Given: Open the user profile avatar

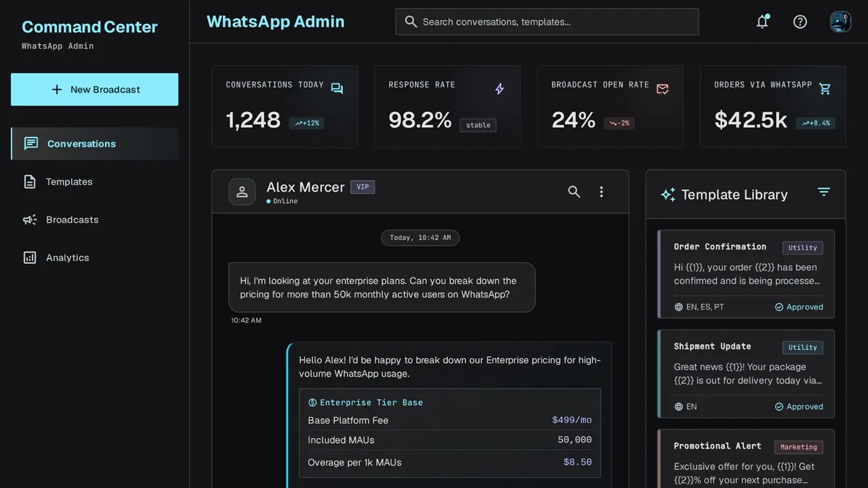Looking at the screenshot, I should tap(841, 22).
